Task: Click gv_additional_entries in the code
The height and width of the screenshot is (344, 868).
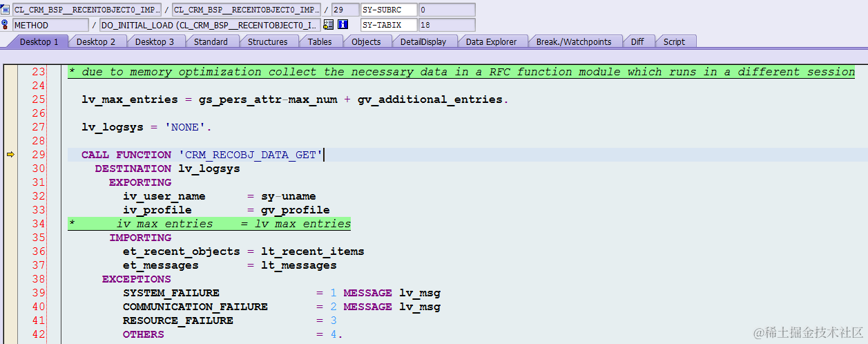Action: coord(430,99)
